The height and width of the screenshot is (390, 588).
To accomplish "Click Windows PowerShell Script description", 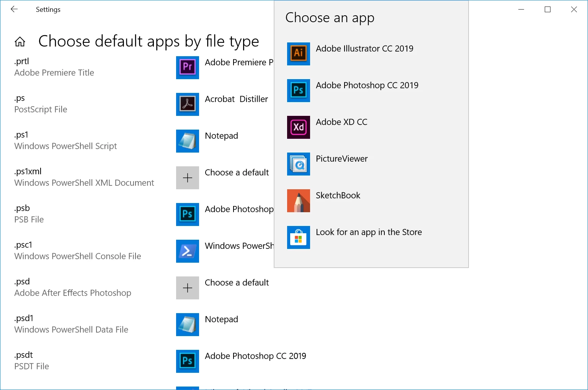I will point(65,146).
